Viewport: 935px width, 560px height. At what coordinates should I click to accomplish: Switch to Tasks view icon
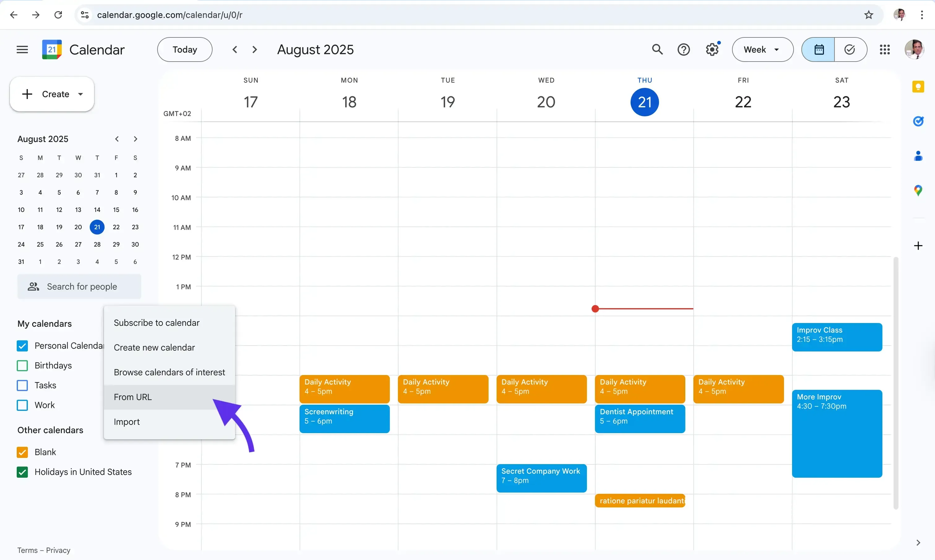point(850,50)
